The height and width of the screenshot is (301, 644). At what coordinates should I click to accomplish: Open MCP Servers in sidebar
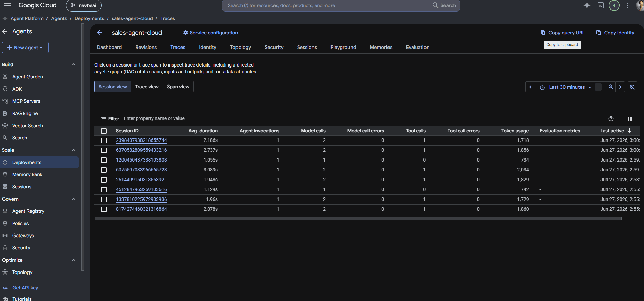[26, 101]
